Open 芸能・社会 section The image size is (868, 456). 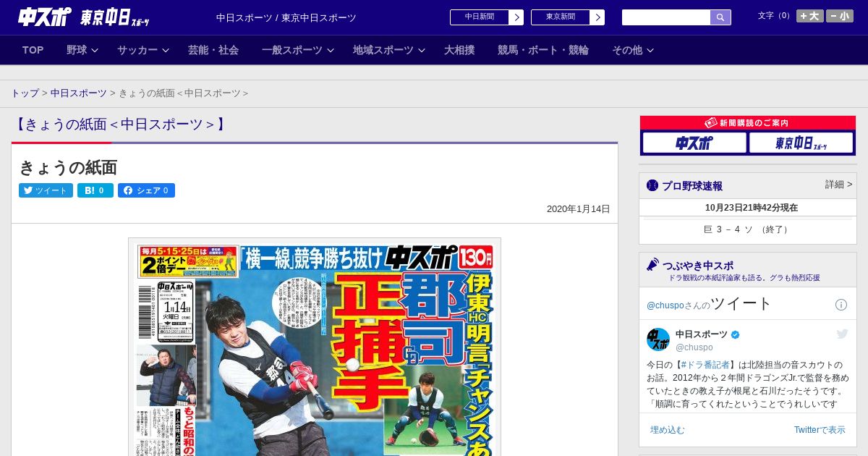pyautogui.click(x=213, y=50)
